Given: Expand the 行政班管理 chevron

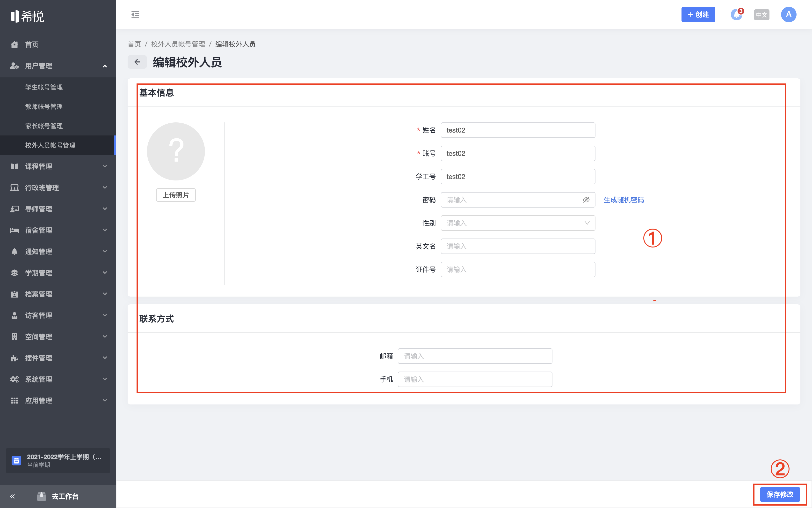Looking at the screenshot, I should (105, 187).
